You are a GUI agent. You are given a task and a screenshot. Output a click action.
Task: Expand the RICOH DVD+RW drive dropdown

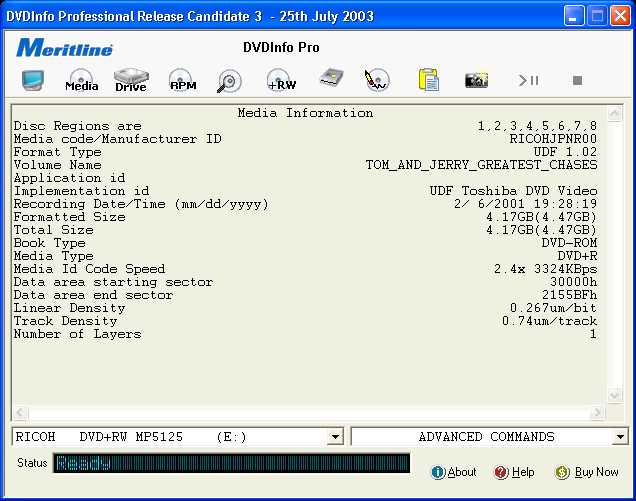click(x=335, y=437)
